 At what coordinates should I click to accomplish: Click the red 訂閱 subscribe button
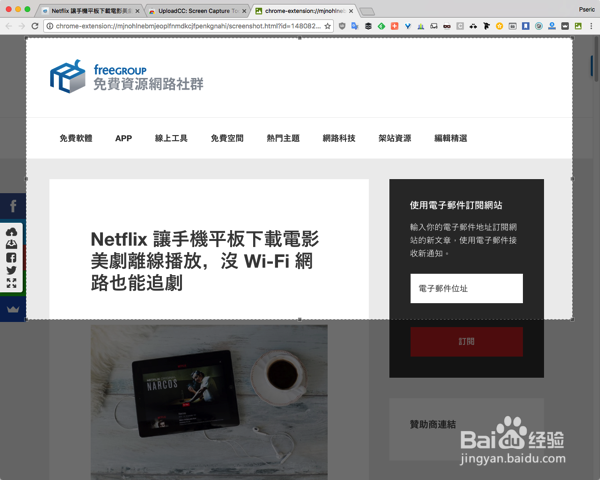pyautogui.click(x=466, y=341)
